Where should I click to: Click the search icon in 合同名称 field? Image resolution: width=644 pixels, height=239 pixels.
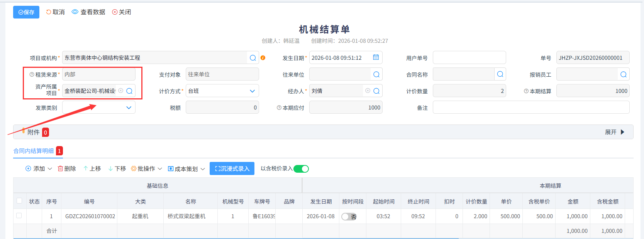tap(500, 74)
